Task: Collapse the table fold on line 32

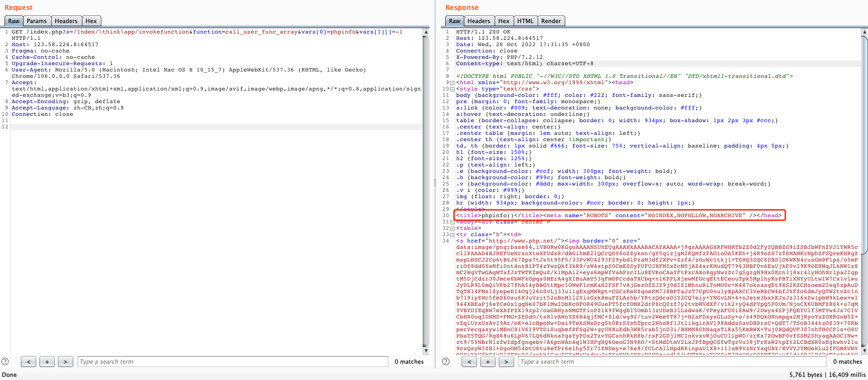Action: tap(452, 228)
